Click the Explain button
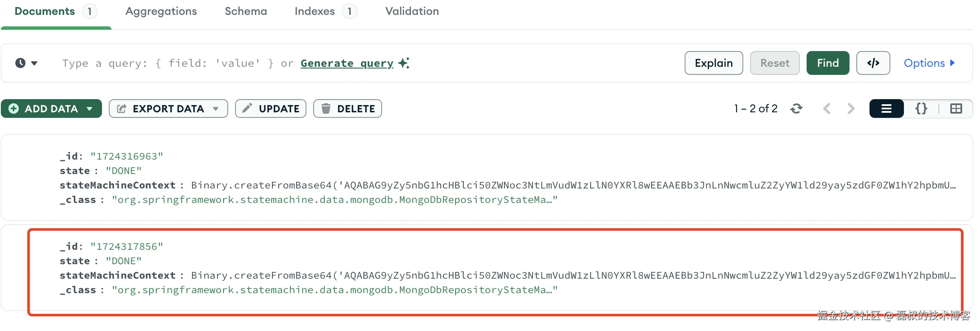The height and width of the screenshot is (331, 980). [714, 63]
